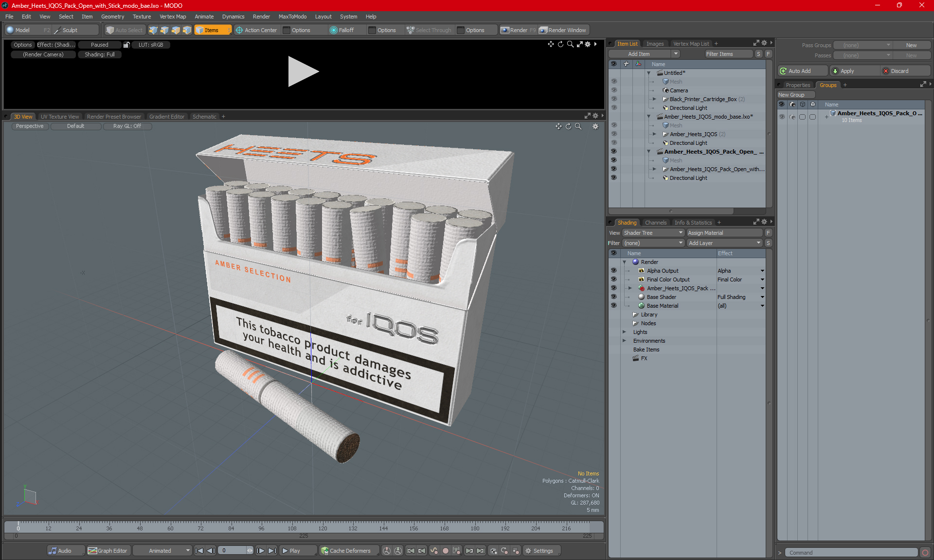Expand Environments in Shader Tree

pos(625,341)
